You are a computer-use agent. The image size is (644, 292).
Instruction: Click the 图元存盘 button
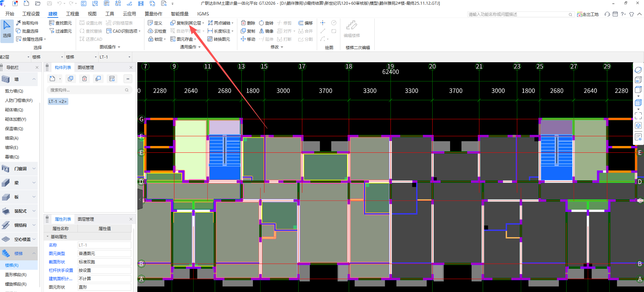coord(183,39)
